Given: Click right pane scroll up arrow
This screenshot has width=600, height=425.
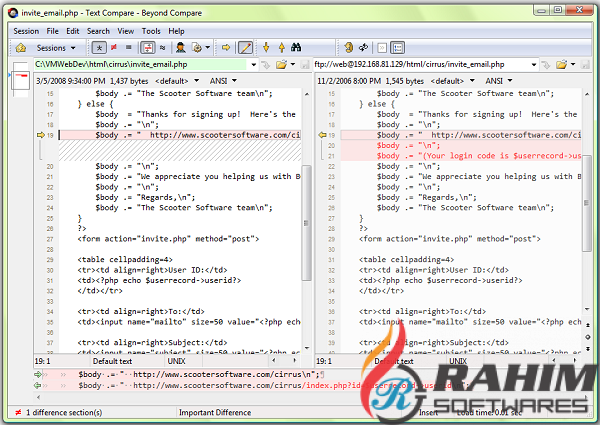Looking at the screenshot, I should (587, 94).
